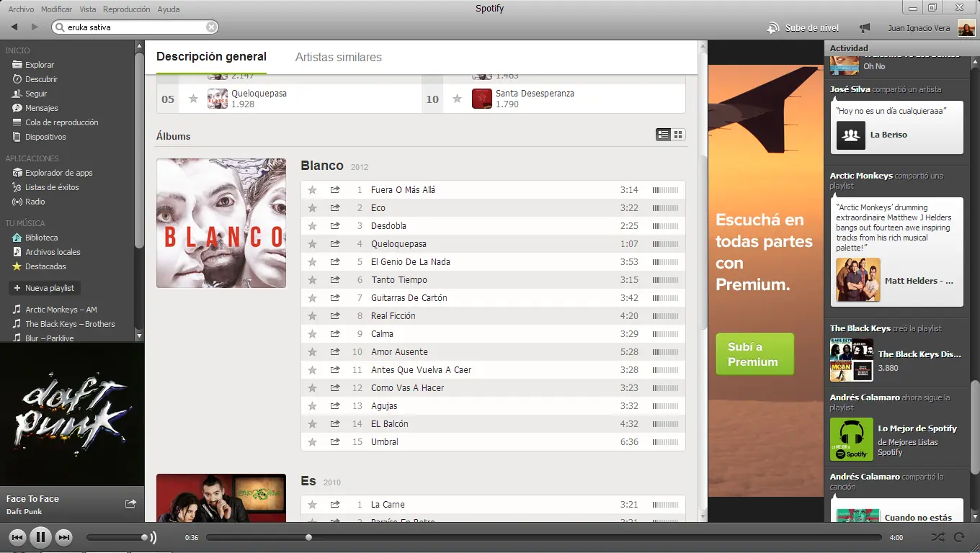Star the track Queloquepasa in Blanco album
Viewport: 980px width, 553px height.
tap(312, 244)
